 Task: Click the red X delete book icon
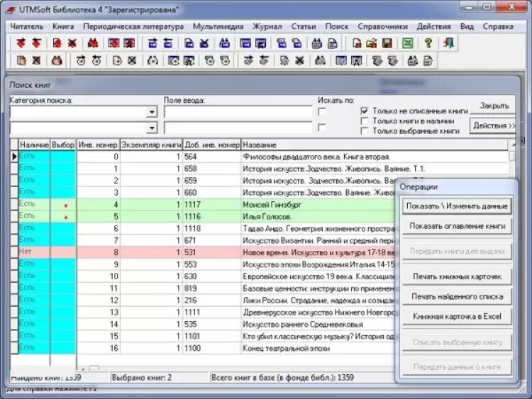pos(72,43)
